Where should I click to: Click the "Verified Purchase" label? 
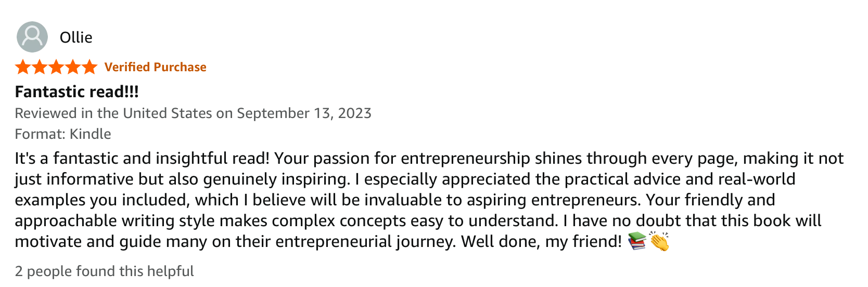point(155,67)
